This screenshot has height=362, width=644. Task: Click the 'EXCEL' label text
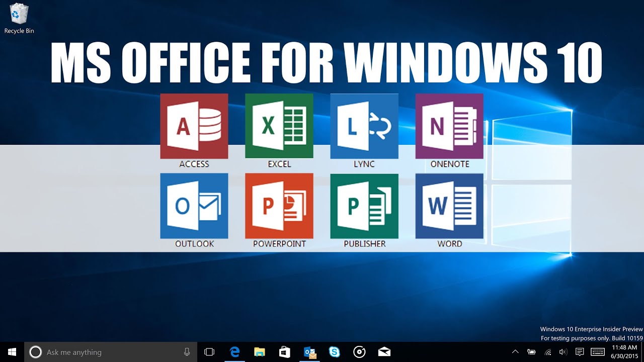pos(279,164)
